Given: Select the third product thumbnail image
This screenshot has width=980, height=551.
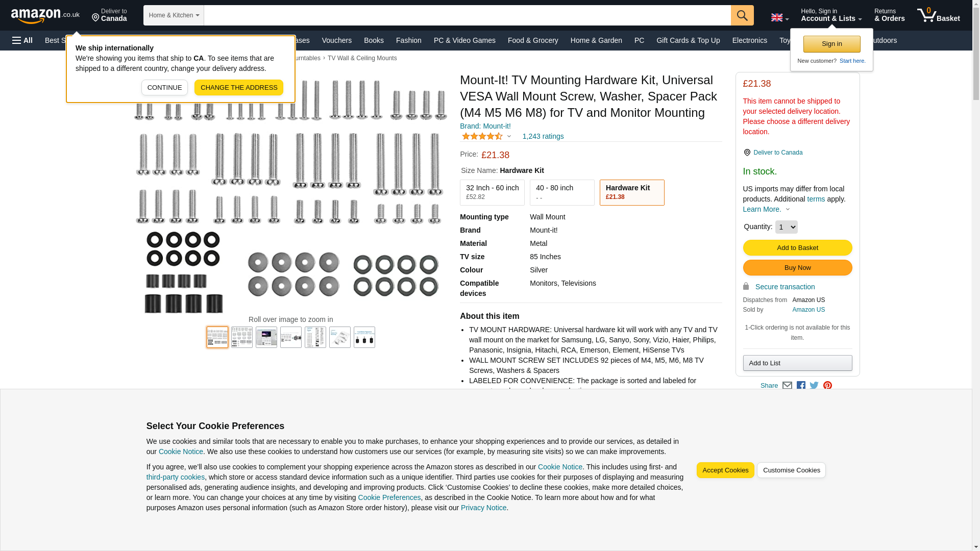Looking at the screenshot, I should click(x=266, y=337).
